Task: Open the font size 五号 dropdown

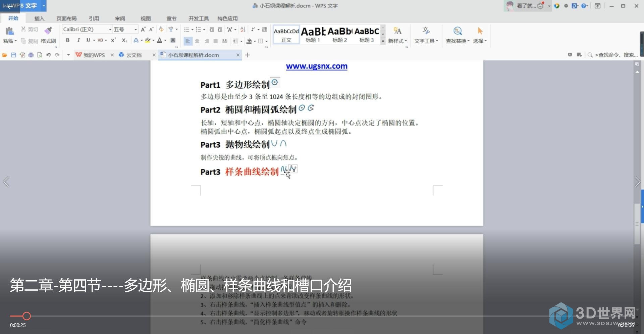Action: click(136, 30)
